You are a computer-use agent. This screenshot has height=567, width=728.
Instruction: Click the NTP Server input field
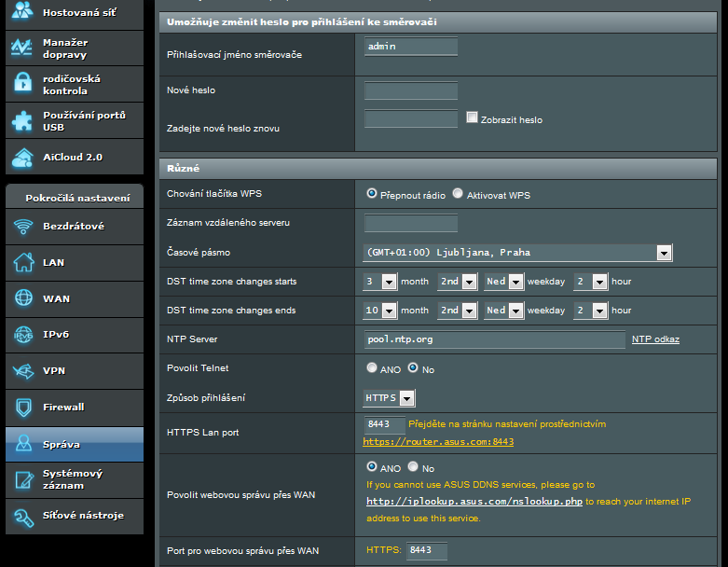[x=494, y=340]
